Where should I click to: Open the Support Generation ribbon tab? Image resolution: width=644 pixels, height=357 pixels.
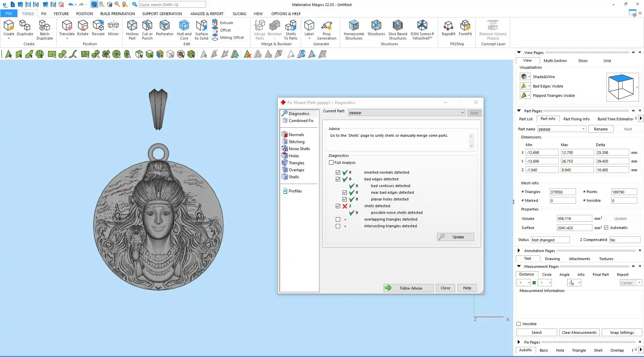162,14
